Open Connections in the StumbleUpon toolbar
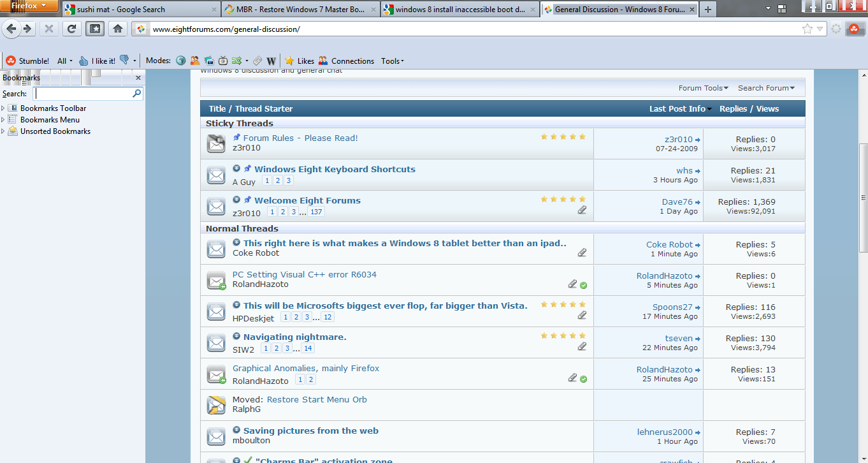This screenshot has height=463, width=868. pos(346,61)
